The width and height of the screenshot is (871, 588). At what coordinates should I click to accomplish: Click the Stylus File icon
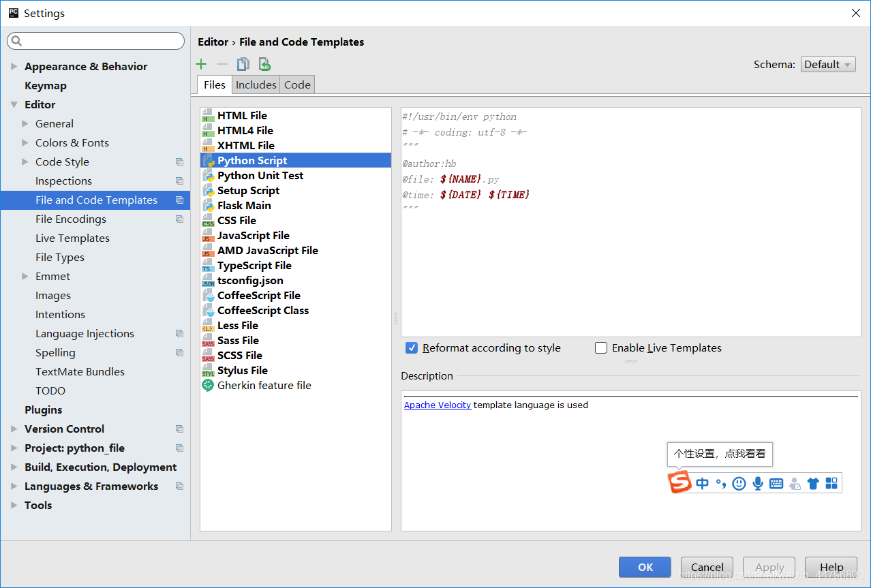point(208,371)
